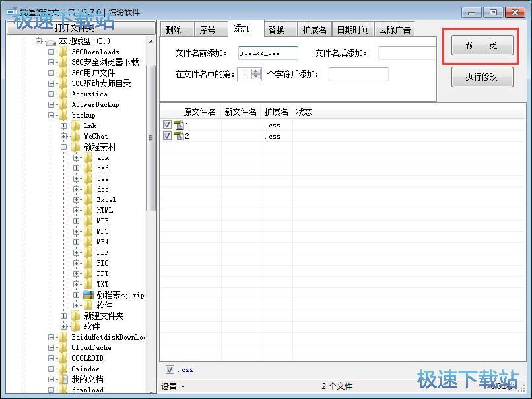This screenshot has height=399, width=532.
Task: Click the doc folder icon
Action: point(88,189)
